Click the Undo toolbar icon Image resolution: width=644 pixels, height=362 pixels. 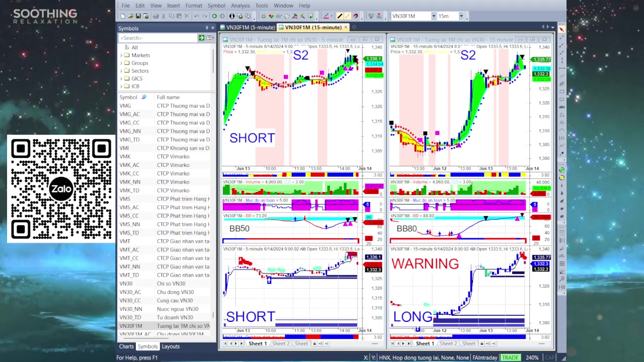[197, 16]
